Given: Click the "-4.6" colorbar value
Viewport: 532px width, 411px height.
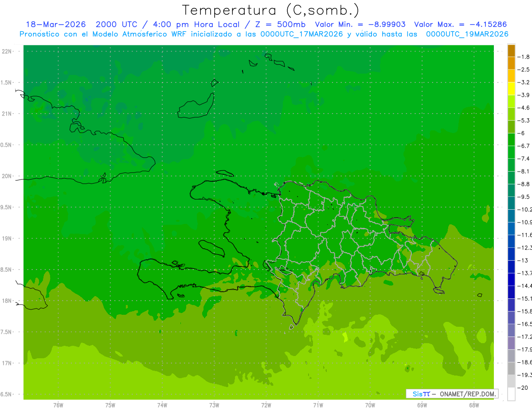Looking at the screenshot, I should click(524, 108).
